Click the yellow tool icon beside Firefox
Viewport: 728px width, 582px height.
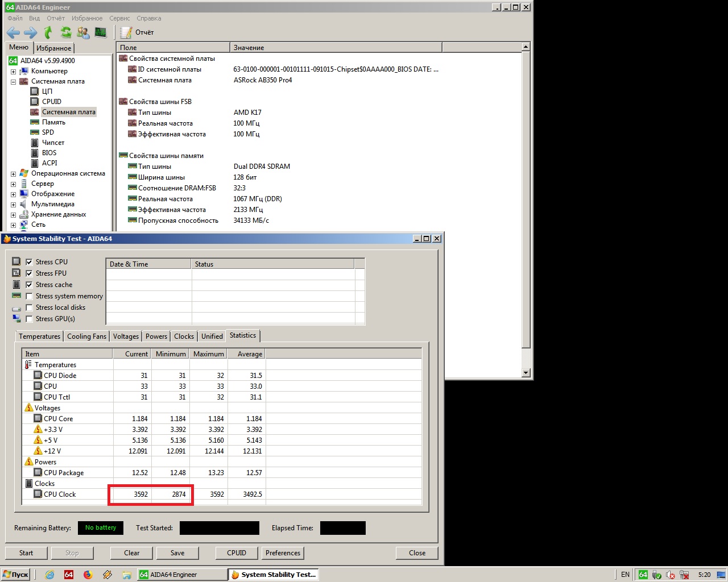coord(107,575)
